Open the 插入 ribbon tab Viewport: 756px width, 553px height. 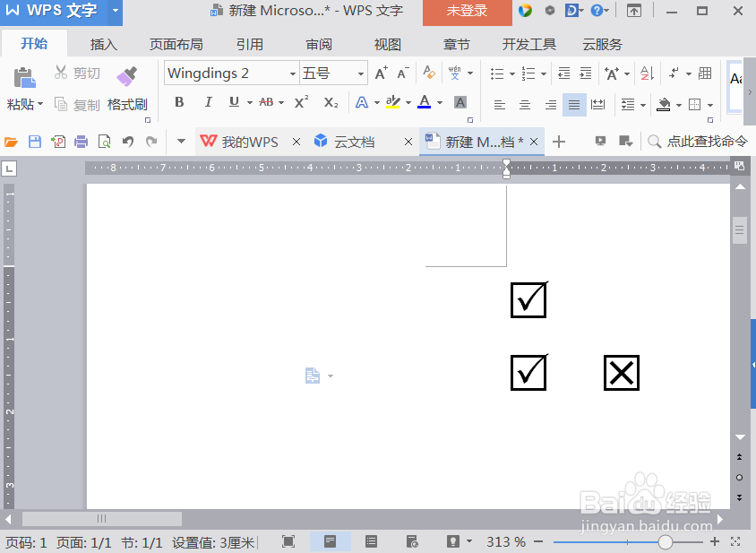pyautogui.click(x=104, y=45)
